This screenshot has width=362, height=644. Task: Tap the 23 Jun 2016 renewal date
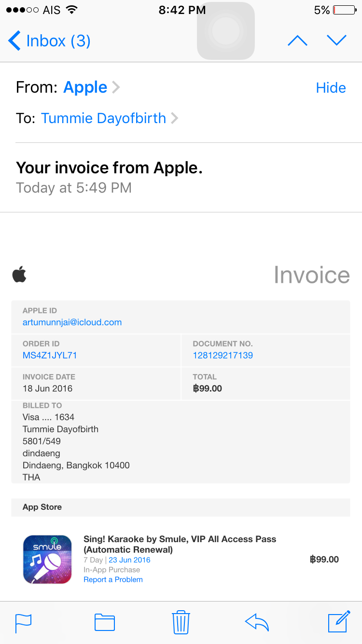tap(129, 560)
